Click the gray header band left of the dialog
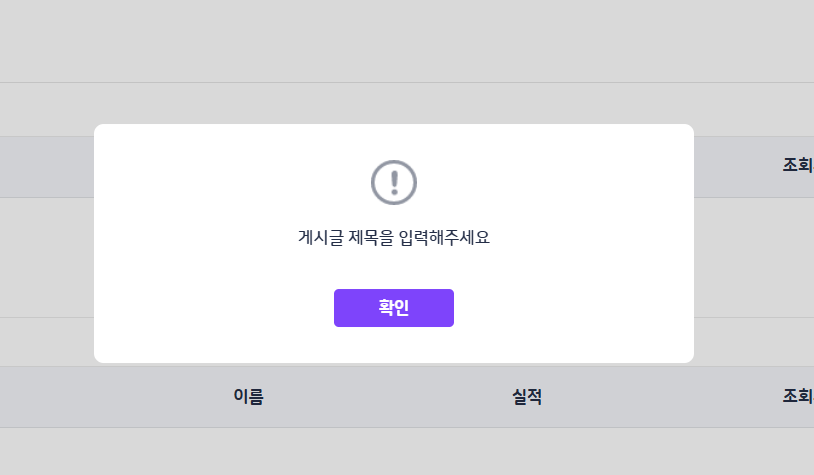 45,166
